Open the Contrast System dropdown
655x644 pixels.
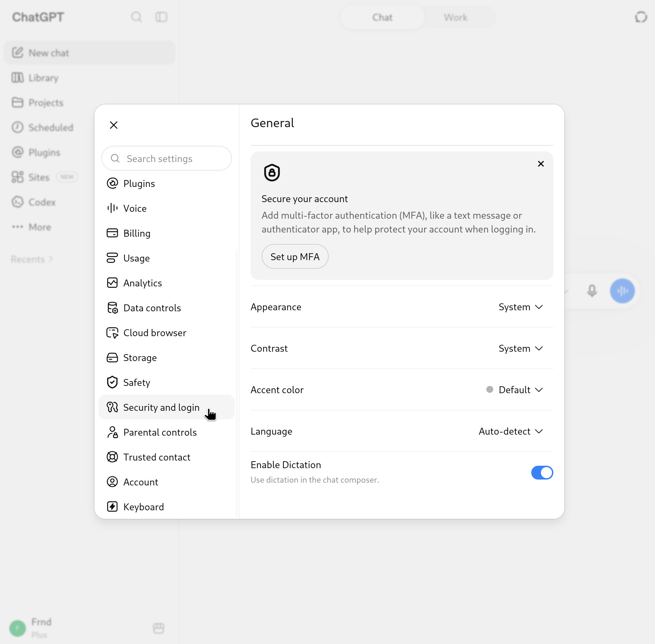tap(521, 349)
